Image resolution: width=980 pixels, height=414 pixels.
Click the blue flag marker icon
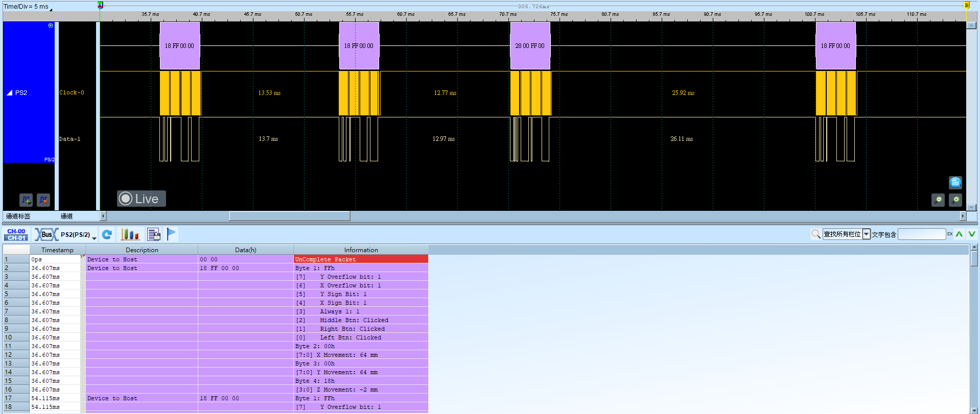(x=171, y=234)
